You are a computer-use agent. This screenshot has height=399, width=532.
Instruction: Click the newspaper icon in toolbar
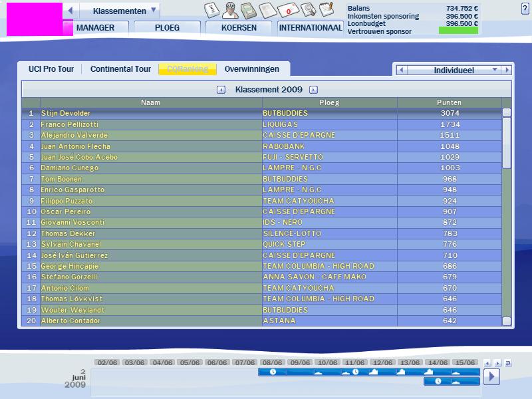point(267,10)
